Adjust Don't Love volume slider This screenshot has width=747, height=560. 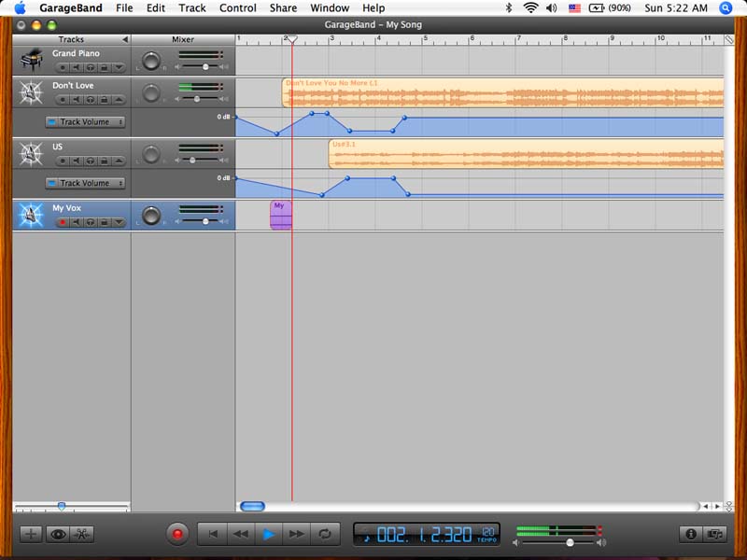pos(197,99)
